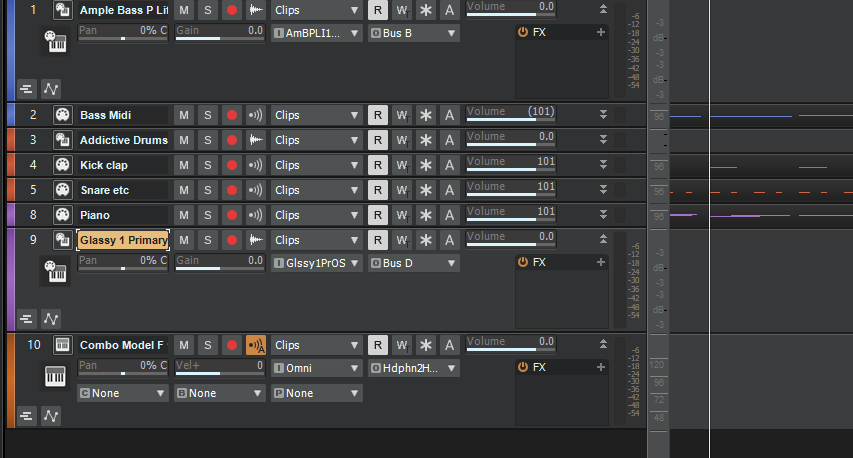Mute the Ample Bass P track
The image size is (853, 458).
[184, 10]
